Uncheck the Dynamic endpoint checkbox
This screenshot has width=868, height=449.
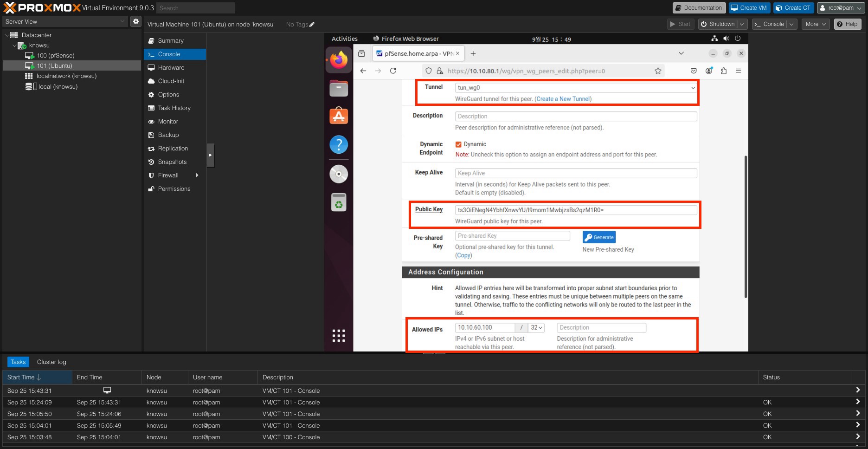coord(458,144)
